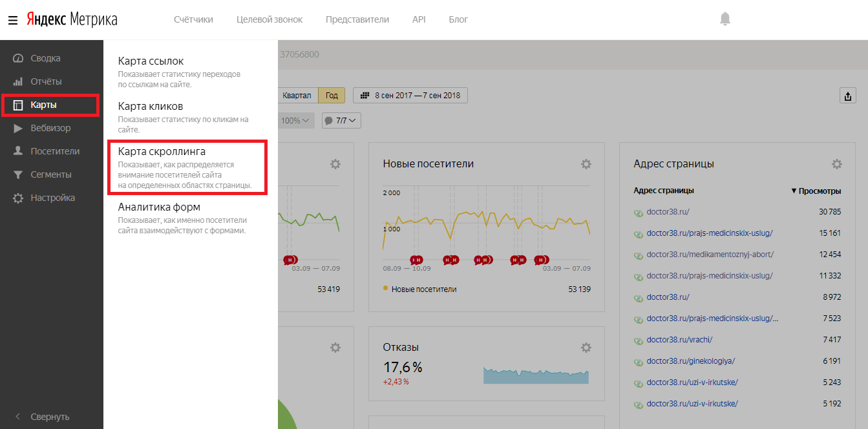The image size is (868, 429).
Task: Expand the 7/7 annotations dropdown
Action: (341, 121)
